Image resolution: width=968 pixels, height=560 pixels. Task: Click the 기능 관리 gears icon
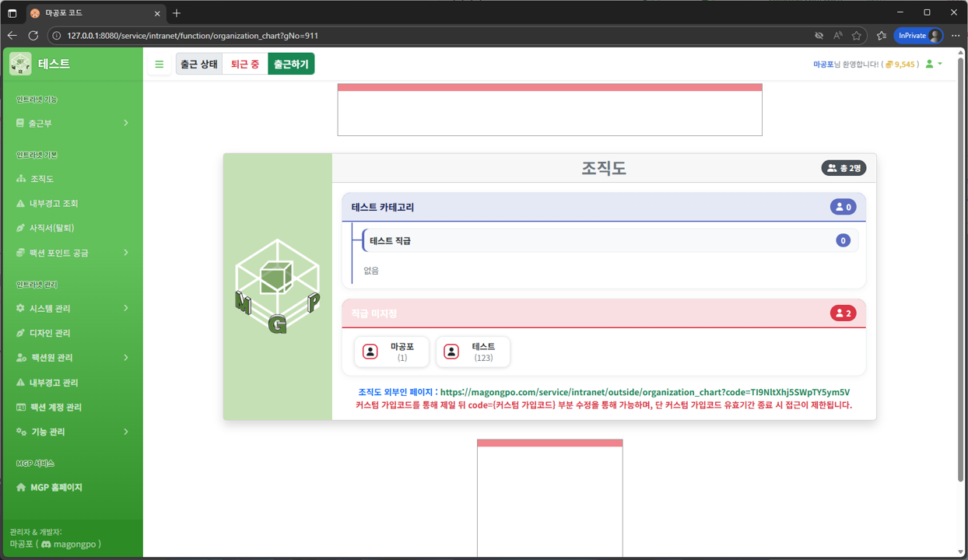tap(21, 432)
